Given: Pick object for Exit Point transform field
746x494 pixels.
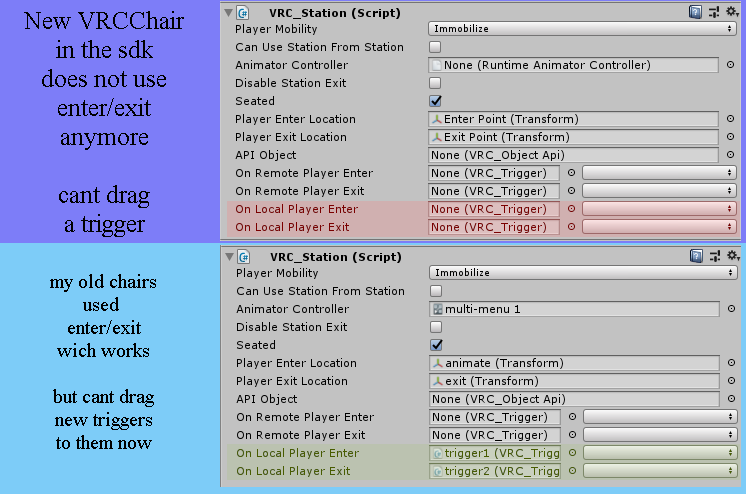Looking at the screenshot, I should 730,137.
